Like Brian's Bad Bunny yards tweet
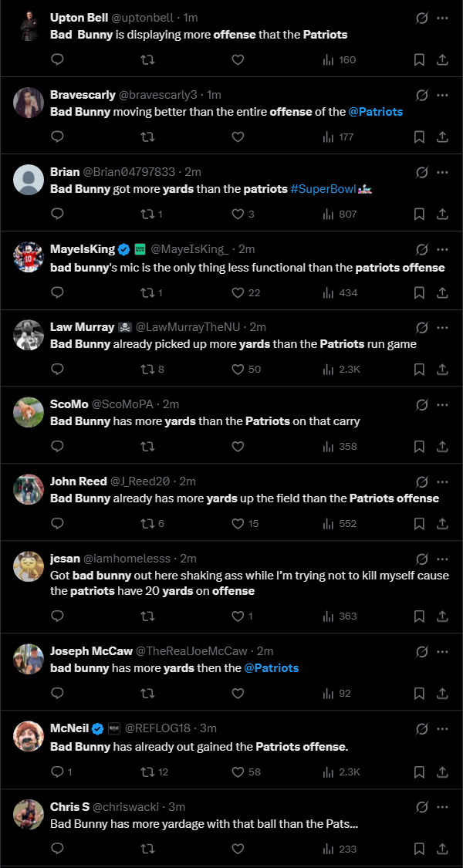Viewport: 463px width, 868px height. (x=238, y=214)
